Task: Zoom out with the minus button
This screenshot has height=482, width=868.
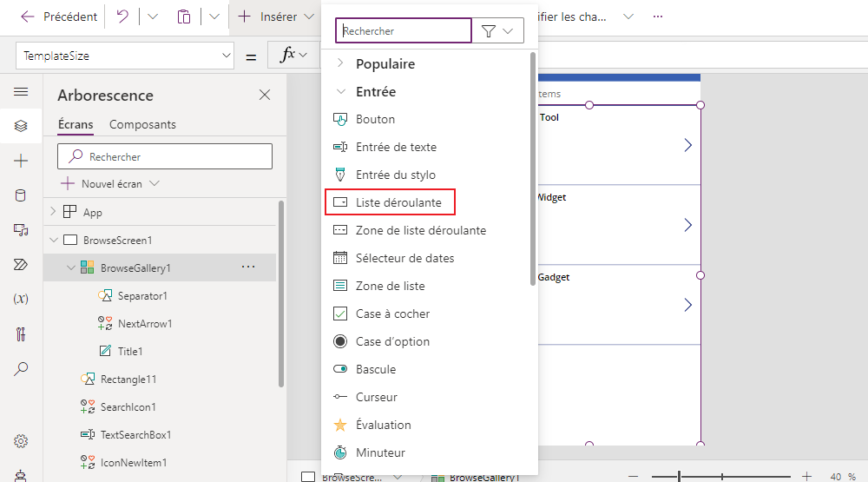Action: [x=634, y=476]
